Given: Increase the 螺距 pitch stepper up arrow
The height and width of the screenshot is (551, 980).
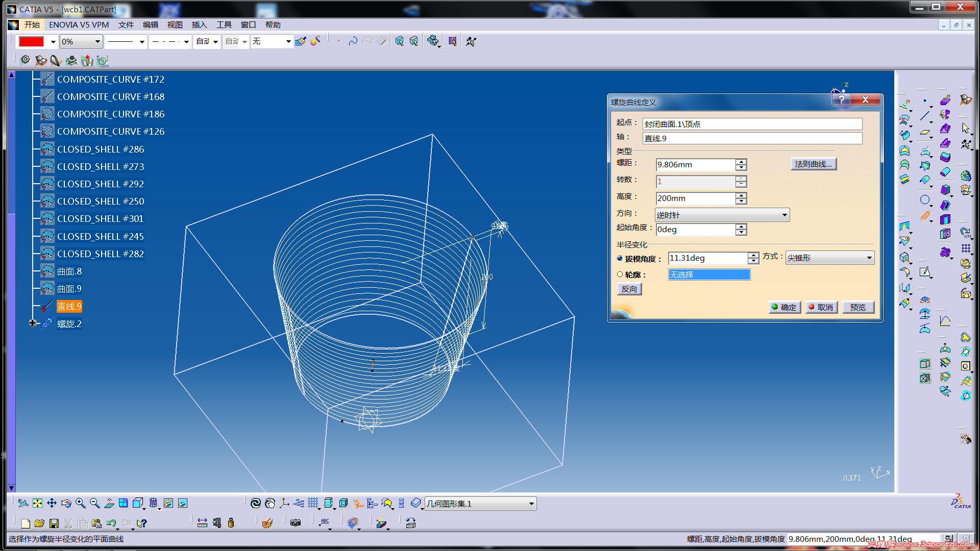Looking at the screenshot, I should pos(741,162).
